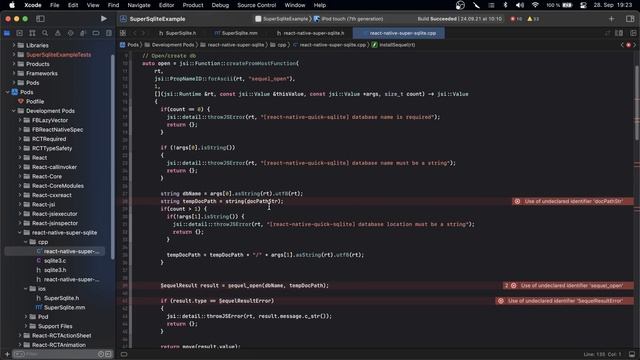Open the Find navigator magnifier icon
Screen dimensions: 640x360
coord(45,33)
